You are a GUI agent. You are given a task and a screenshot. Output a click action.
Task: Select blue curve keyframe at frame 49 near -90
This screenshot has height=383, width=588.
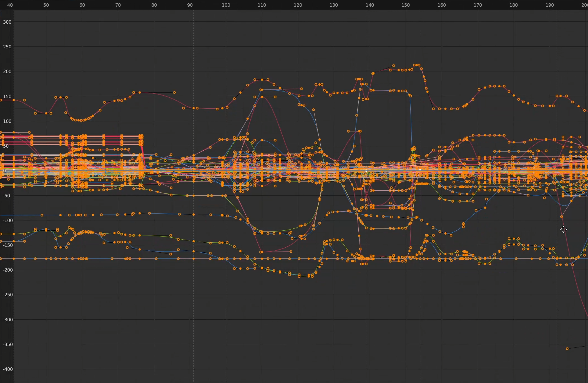pos(42,215)
